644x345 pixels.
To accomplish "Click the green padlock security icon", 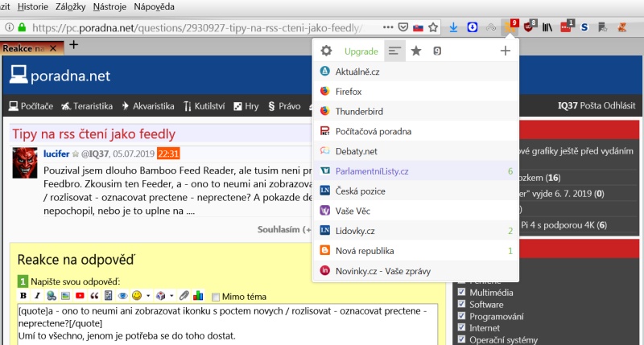I will coord(23,27).
